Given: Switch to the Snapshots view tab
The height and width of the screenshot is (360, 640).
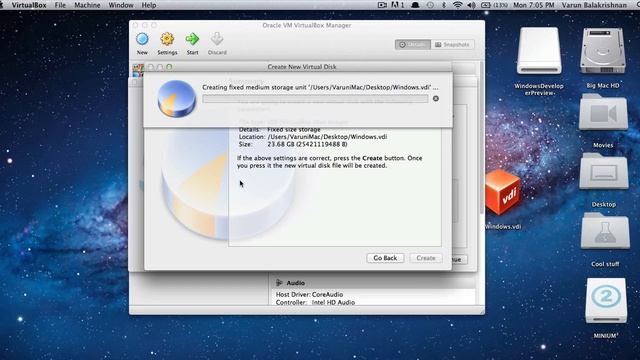Looking at the screenshot, I should pos(452,44).
